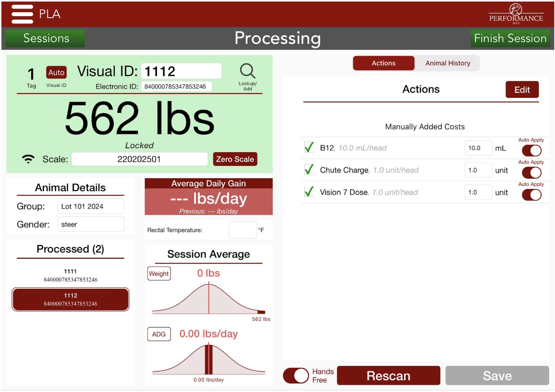Click the 562 lbs weight reading
This screenshot has height=392, width=555.
tap(139, 118)
